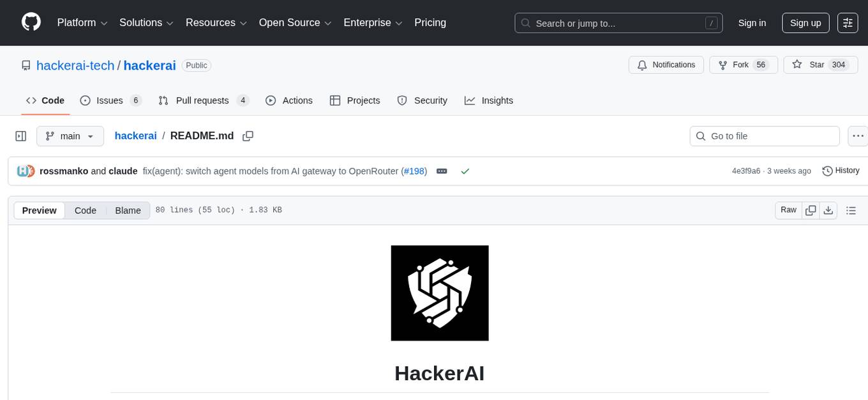Copy the README.md file path
The image size is (868, 400).
[x=248, y=136]
